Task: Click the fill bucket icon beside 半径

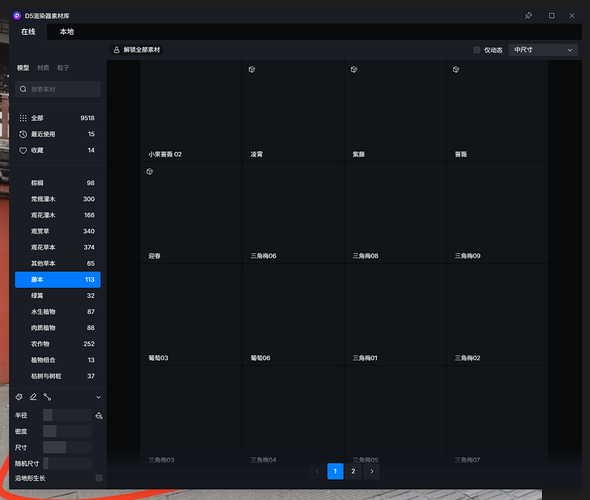Action: (x=99, y=415)
